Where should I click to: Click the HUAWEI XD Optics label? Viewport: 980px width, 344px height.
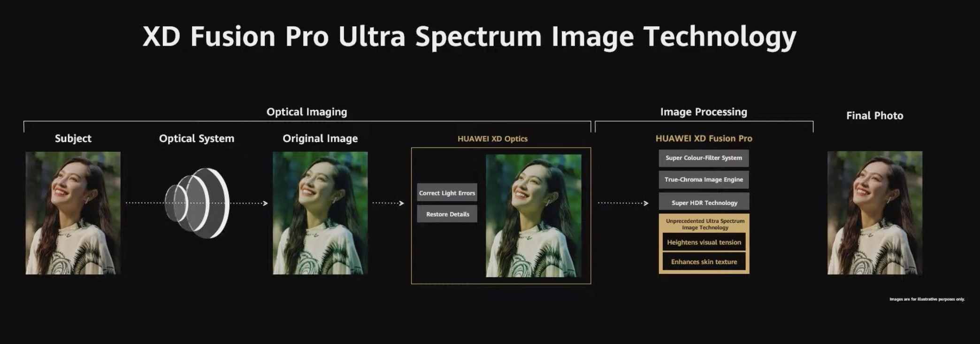click(x=492, y=139)
